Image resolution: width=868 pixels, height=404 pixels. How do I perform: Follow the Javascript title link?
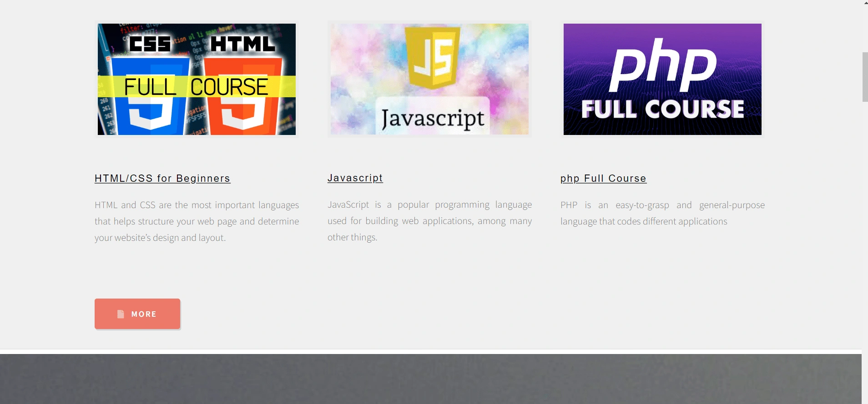[355, 178]
